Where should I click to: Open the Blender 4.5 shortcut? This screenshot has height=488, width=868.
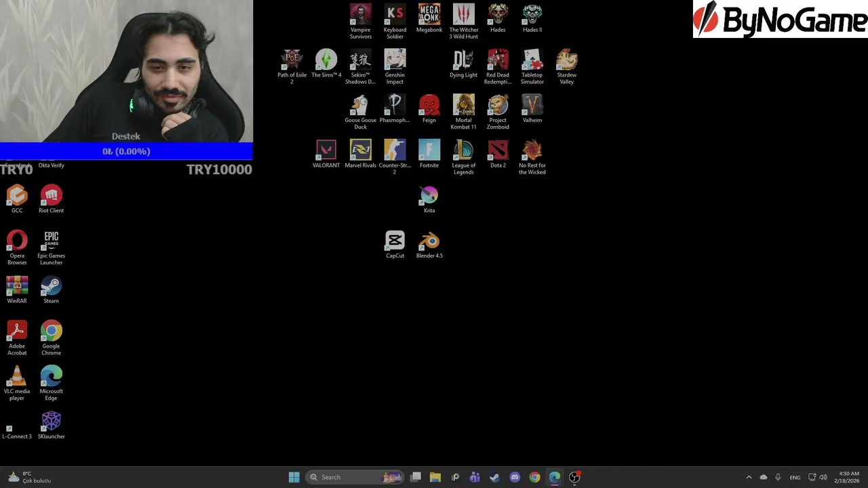tap(429, 245)
